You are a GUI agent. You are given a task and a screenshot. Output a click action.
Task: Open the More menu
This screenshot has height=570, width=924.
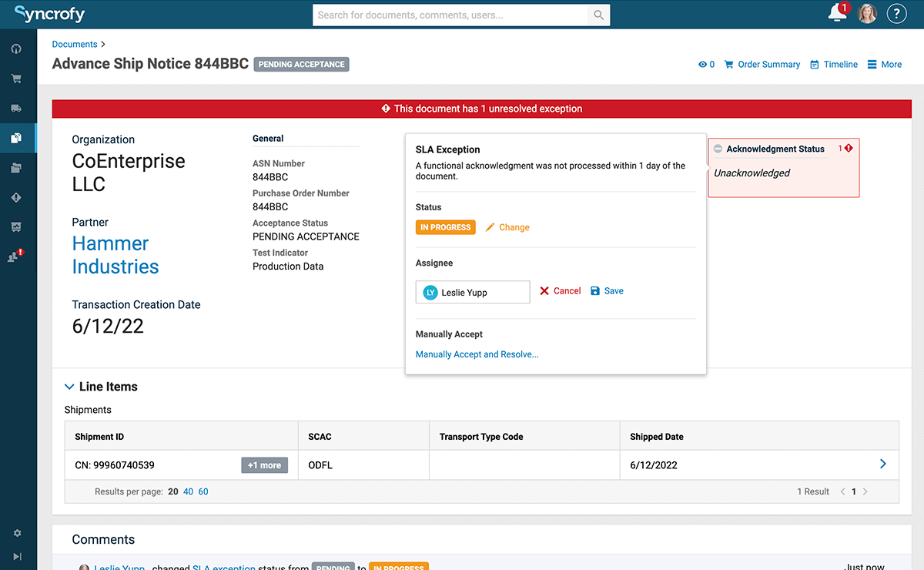point(884,65)
